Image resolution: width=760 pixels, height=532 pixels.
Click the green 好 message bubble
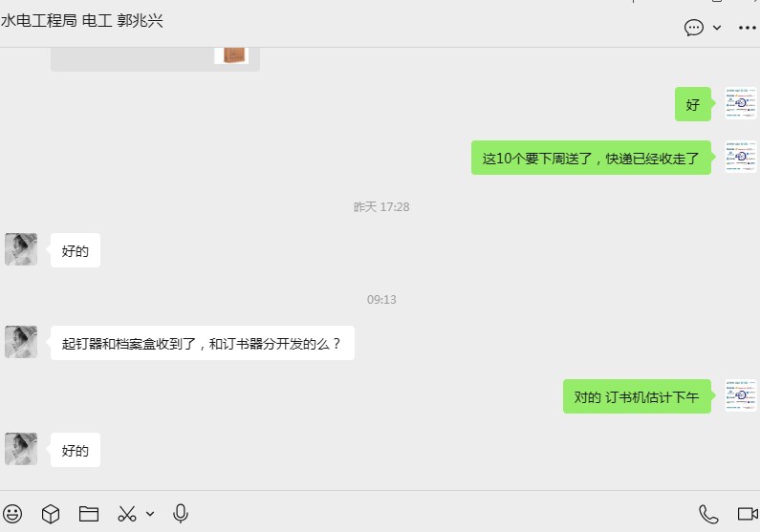click(x=693, y=104)
